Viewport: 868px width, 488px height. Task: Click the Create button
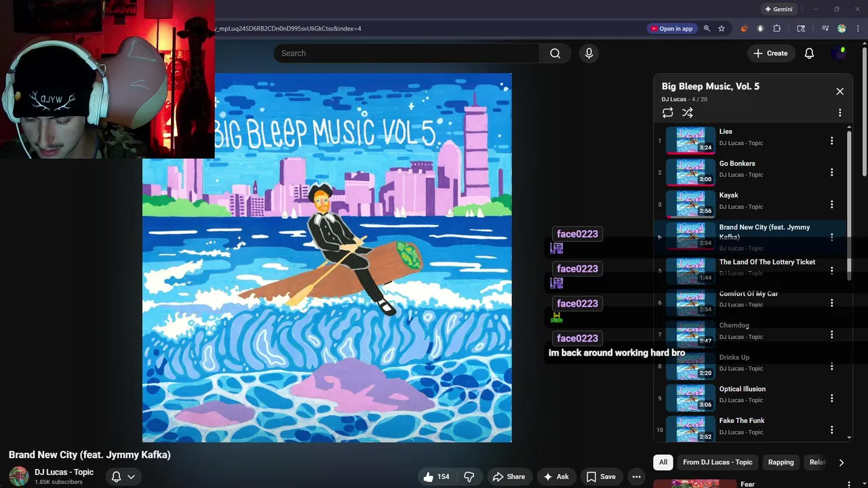(x=771, y=54)
